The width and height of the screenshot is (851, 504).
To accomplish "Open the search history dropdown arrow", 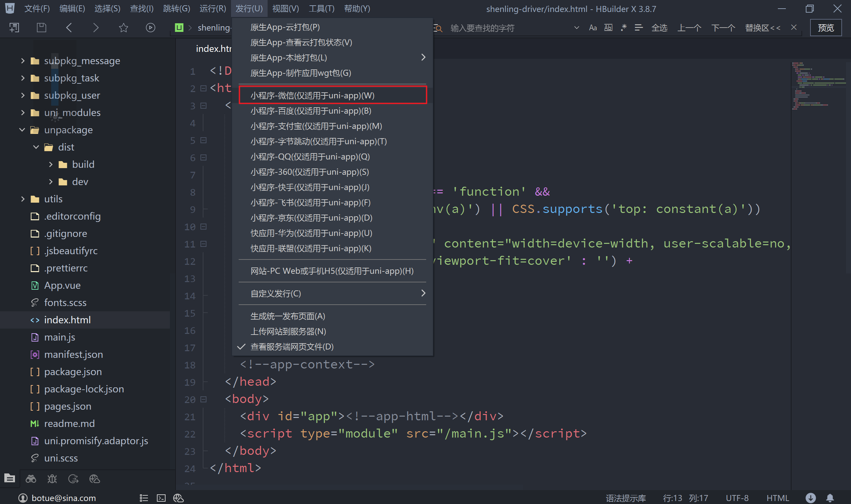I will tap(576, 28).
